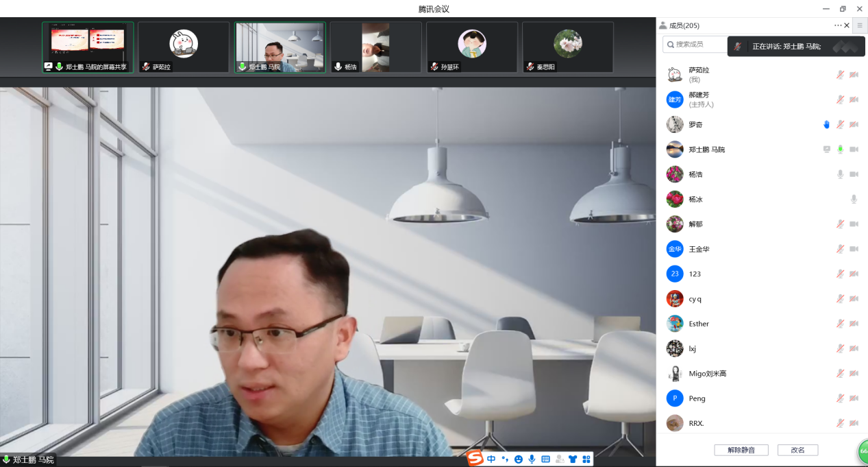Click the 搜索成员 search field
The height and width of the screenshot is (467, 868).
[x=695, y=45]
